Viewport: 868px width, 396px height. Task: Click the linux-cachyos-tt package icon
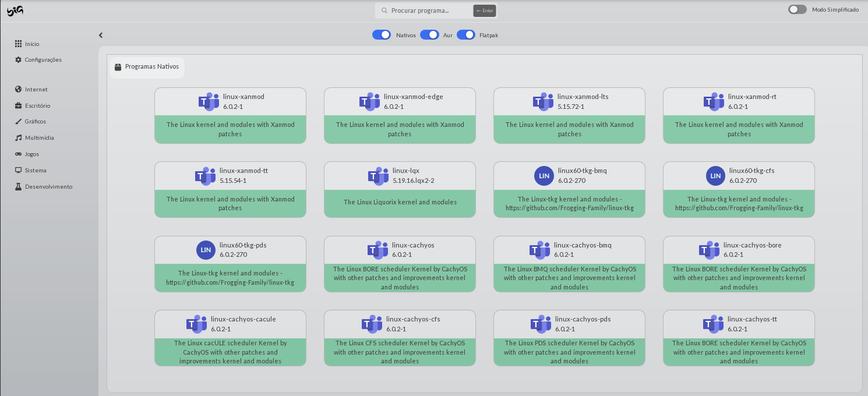[713, 324]
